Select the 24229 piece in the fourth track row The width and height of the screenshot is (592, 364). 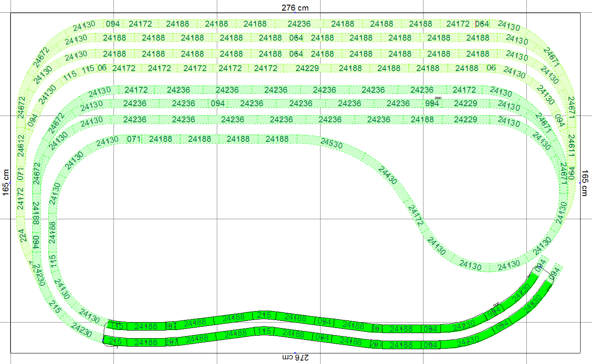point(307,69)
